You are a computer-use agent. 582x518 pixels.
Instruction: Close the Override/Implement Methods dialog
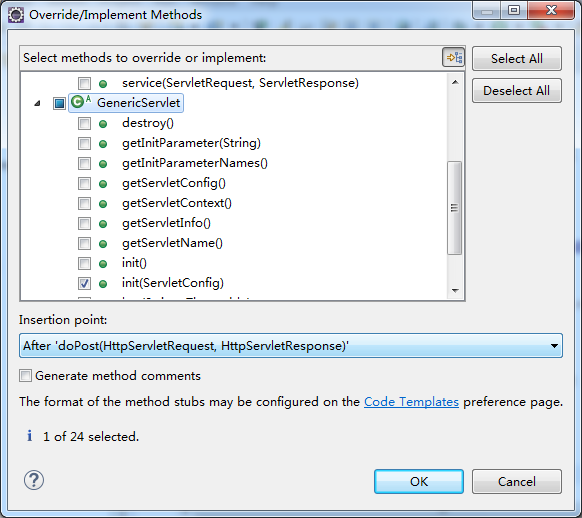tap(551, 10)
